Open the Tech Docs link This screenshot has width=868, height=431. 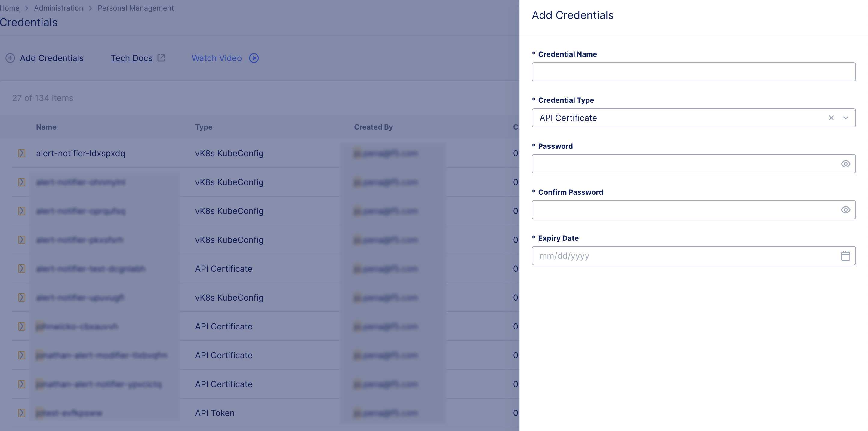coord(131,58)
